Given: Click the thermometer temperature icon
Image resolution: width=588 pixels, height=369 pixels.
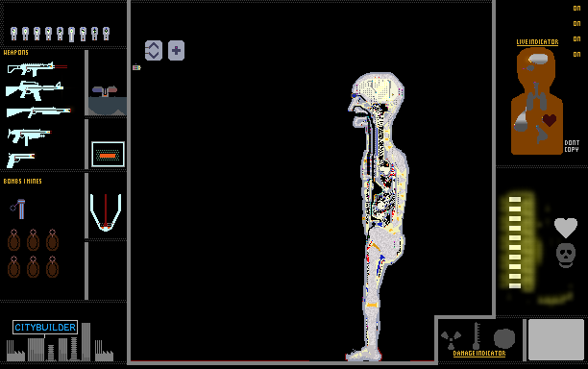Looking at the screenshot, I should coord(477,335).
